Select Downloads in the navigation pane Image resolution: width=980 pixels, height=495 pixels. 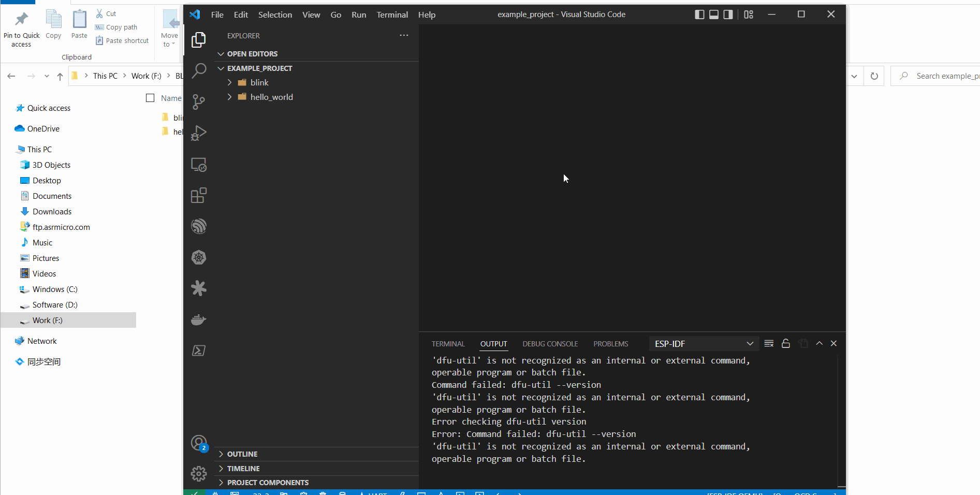click(51, 211)
